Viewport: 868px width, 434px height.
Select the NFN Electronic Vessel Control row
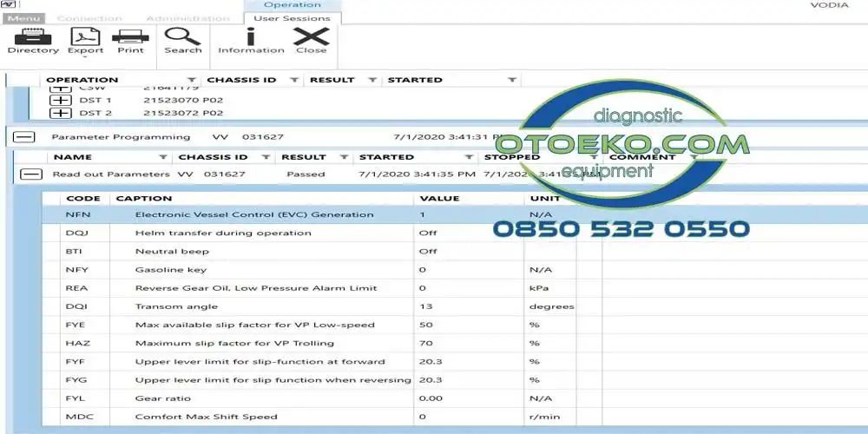click(254, 214)
